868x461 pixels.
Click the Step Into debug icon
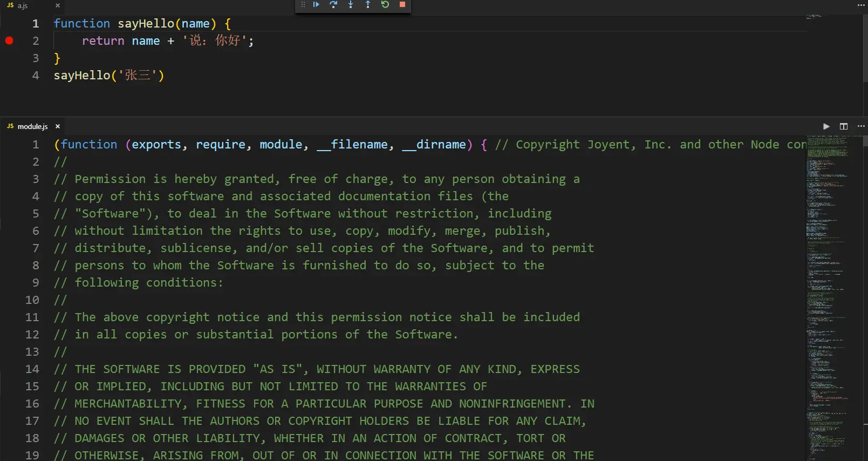point(351,4)
